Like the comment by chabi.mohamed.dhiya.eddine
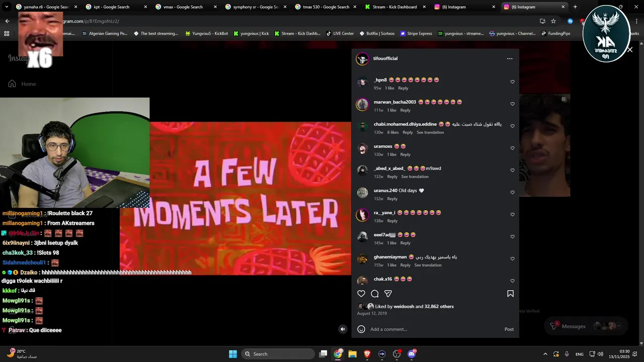Image resolution: width=644 pixels, height=362 pixels. [x=513, y=126]
